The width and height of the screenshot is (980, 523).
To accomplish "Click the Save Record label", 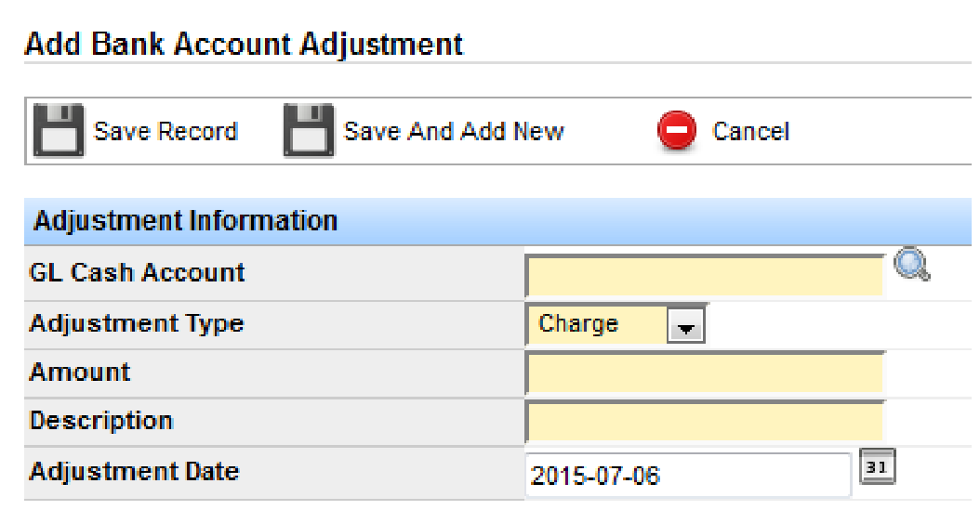I will pos(166,131).
